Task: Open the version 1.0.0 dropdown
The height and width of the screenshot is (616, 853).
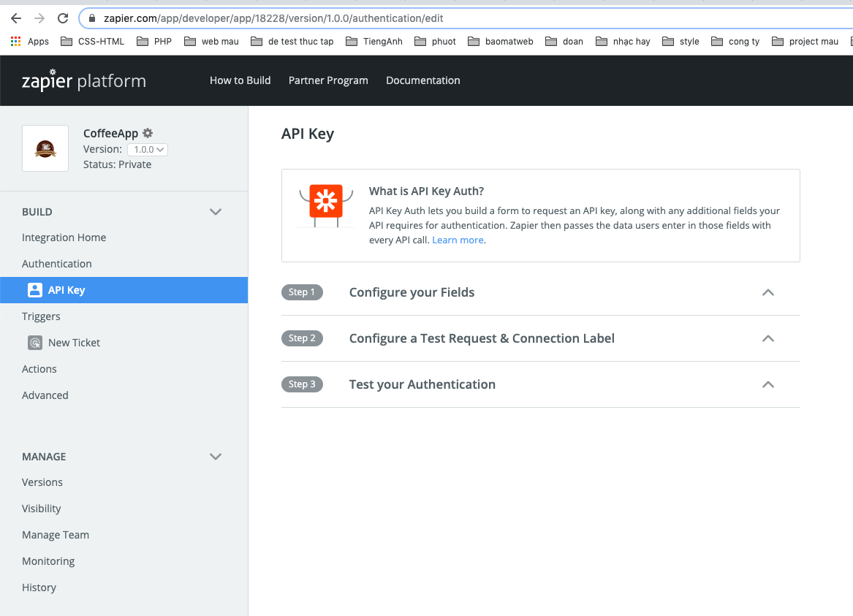Action: pyautogui.click(x=148, y=150)
